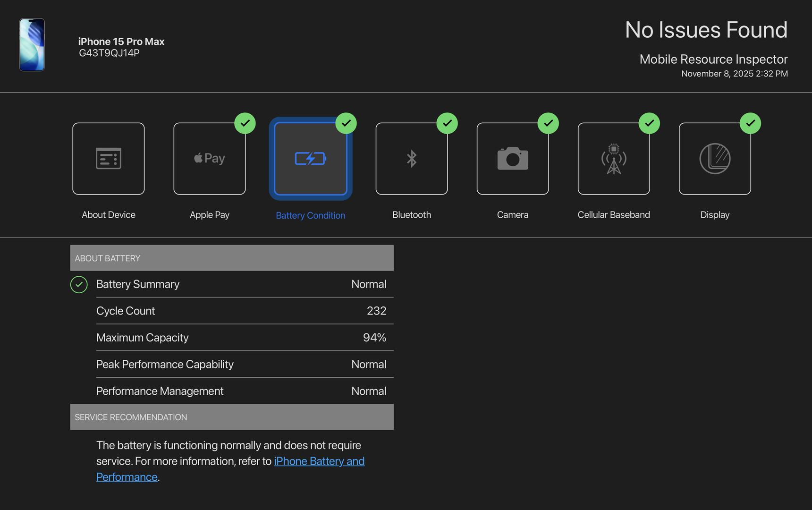The width and height of the screenshot is (812, 510).
Task: Select the Camera diagnostic icon
Action: point(513,159)
